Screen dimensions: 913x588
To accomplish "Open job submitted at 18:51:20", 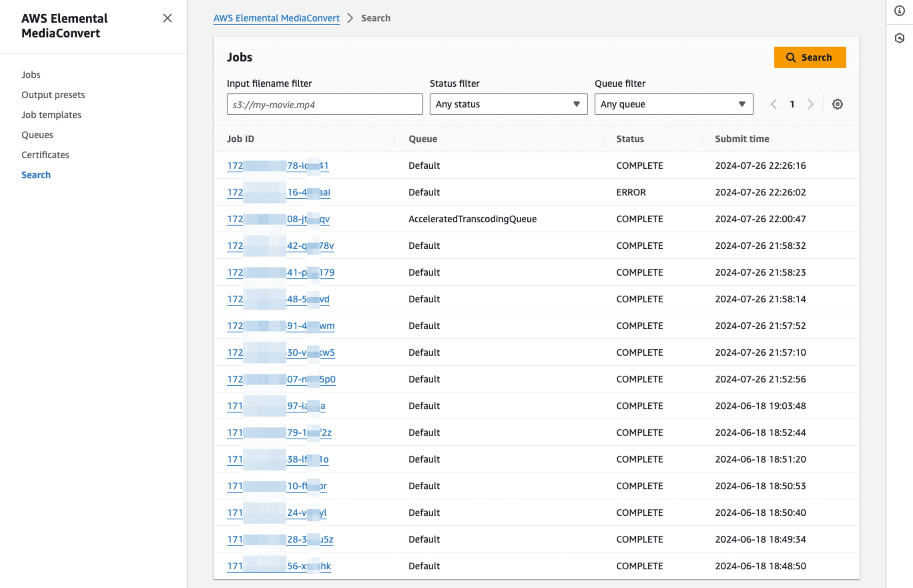I will coord(278,459).
